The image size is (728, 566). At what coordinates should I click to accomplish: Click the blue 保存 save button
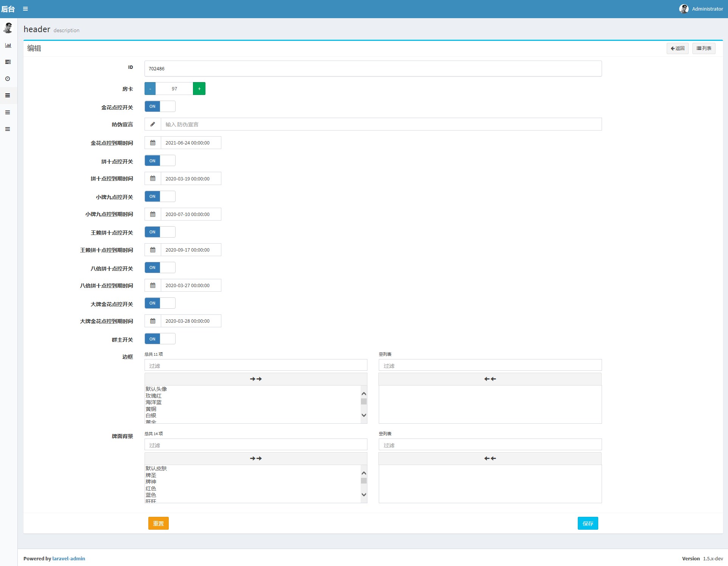click(588, 523)
